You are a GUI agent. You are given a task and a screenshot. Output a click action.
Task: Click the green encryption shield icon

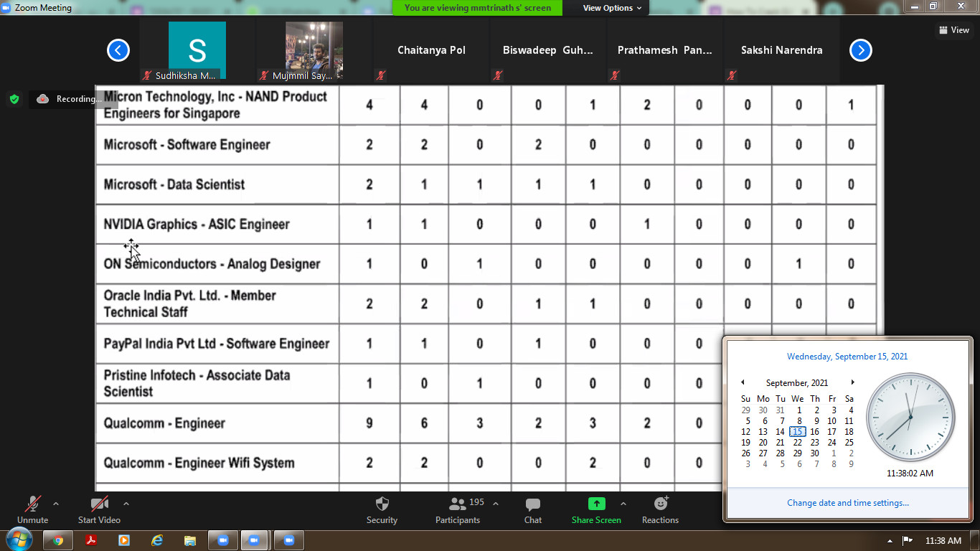point(14,99)
